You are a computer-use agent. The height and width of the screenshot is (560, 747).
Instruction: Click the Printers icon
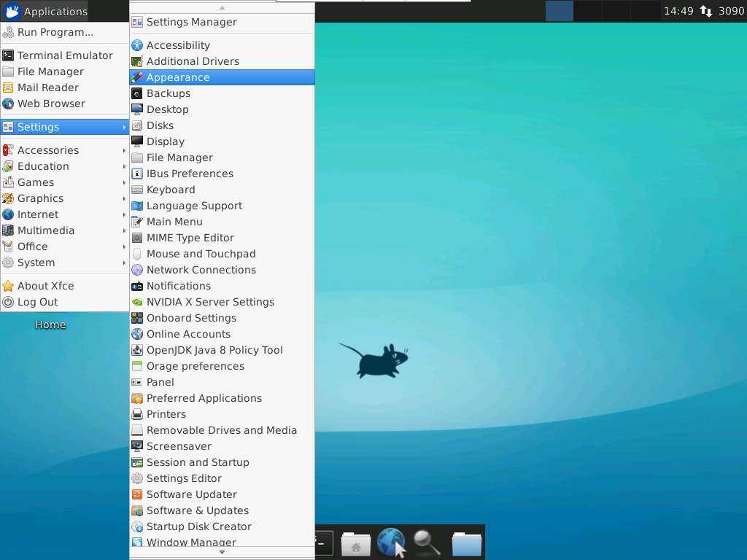tap(137, 414)
